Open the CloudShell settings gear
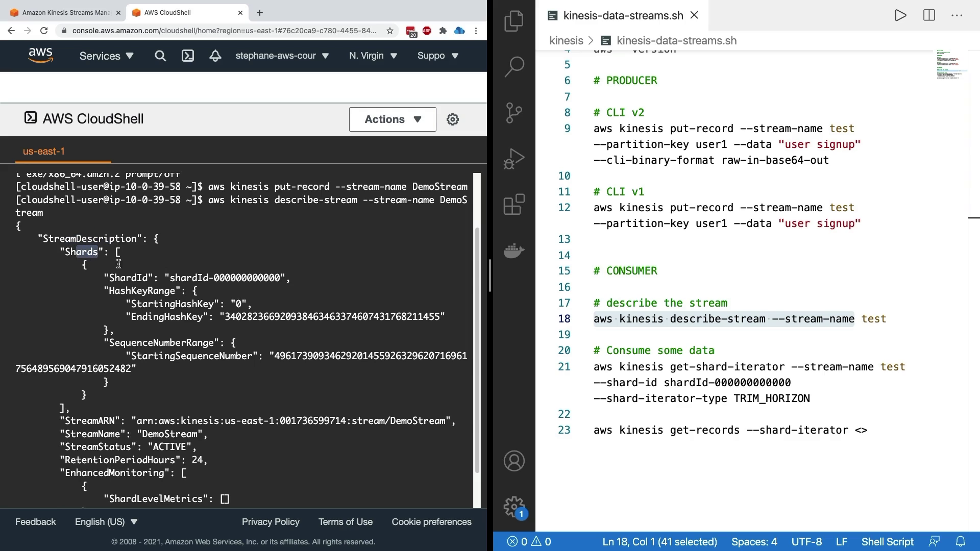 (x=453, y=119)
